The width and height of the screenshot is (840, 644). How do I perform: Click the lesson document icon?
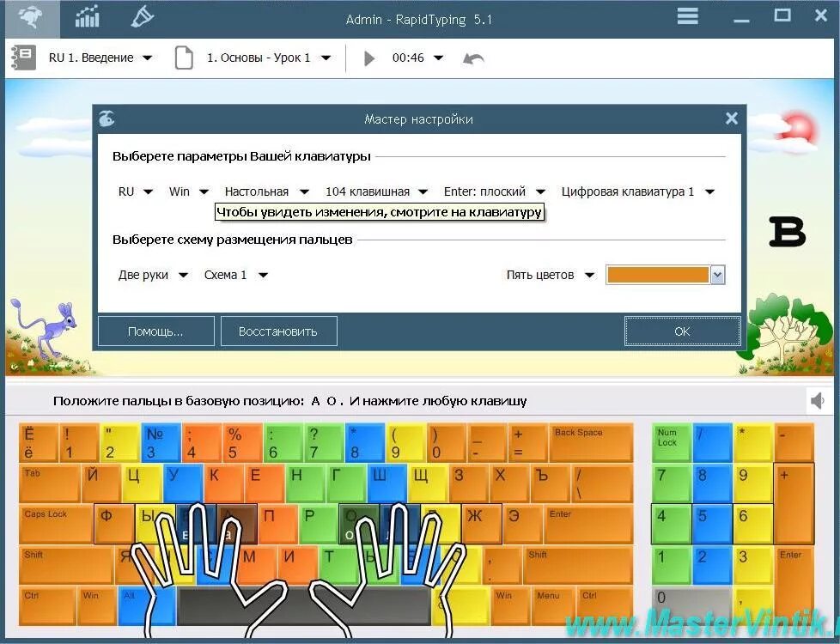(184, 58)
